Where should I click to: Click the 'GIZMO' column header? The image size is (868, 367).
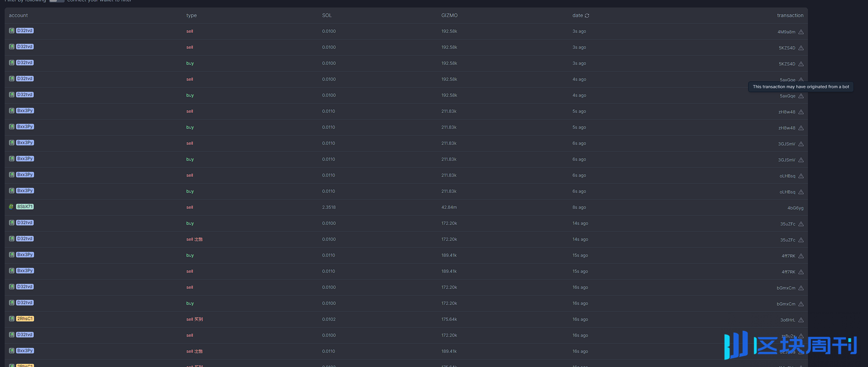coord(449,15)
